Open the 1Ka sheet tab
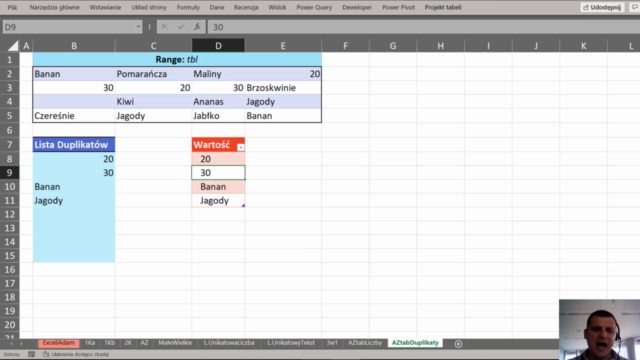The height and width of the screenshot is (360, 640). (90, 343)
